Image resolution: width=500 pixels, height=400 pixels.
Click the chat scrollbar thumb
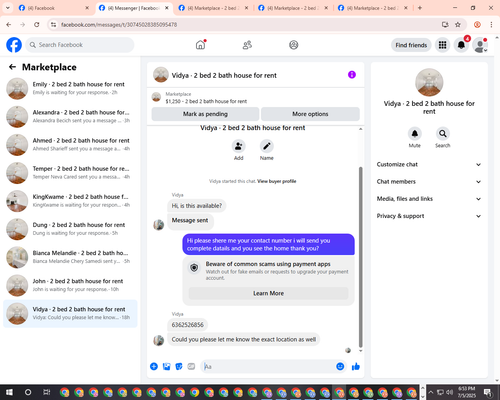pos(360,257)
